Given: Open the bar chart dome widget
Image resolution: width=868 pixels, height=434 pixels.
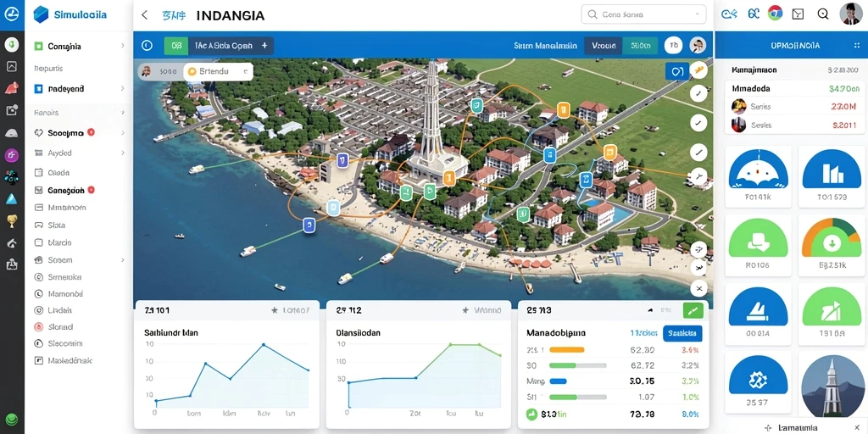Looking at the screenshot, I should pyautogui.click(x=832, y=176).
